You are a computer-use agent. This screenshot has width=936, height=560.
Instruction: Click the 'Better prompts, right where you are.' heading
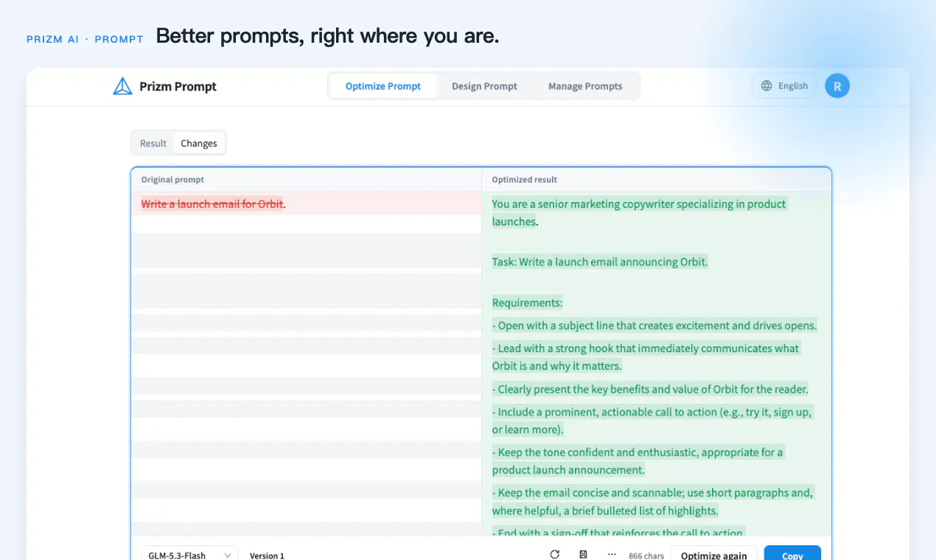[328, 35]
